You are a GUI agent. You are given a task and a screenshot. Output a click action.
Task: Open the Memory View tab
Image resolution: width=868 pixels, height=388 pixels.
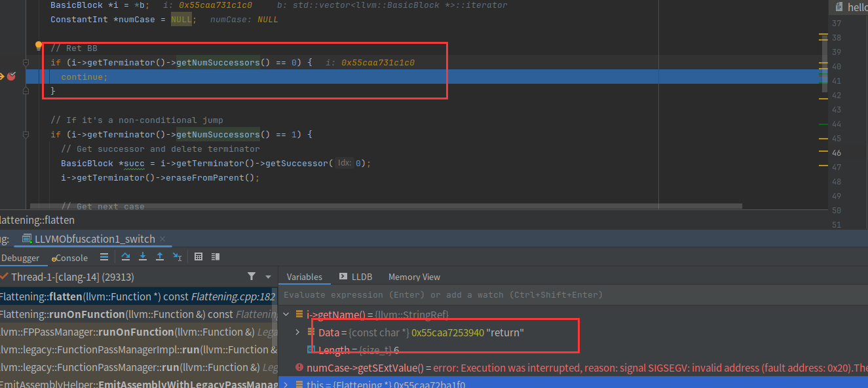coord(414,277)
